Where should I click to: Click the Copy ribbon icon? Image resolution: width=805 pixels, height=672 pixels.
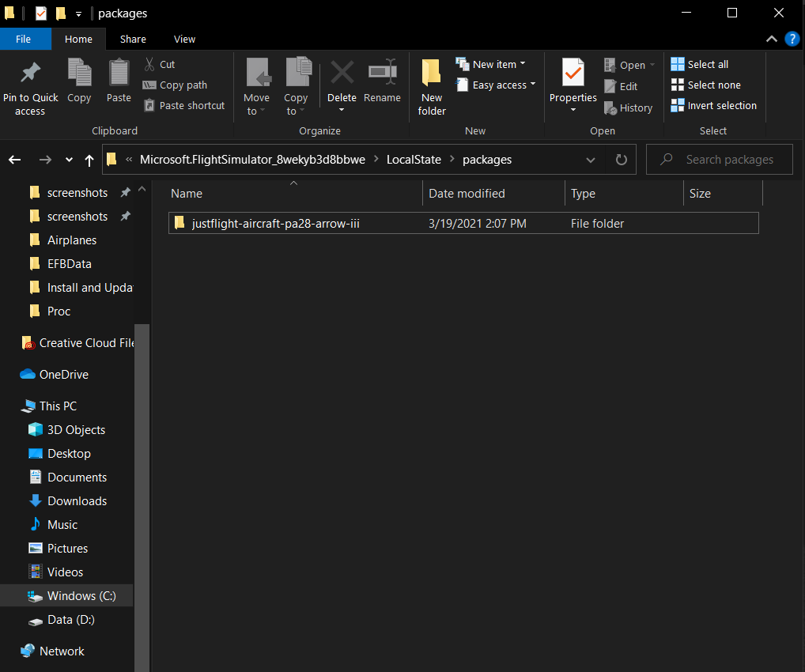80,73
